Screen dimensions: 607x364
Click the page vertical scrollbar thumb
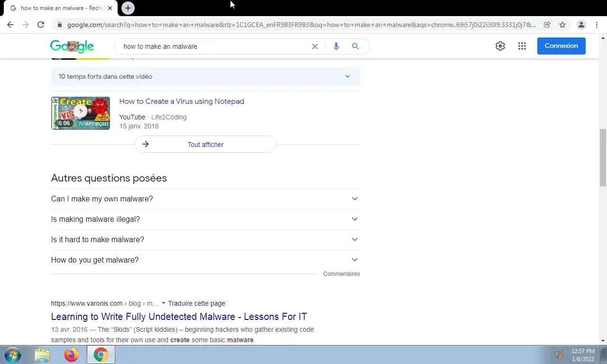point(603,157)
